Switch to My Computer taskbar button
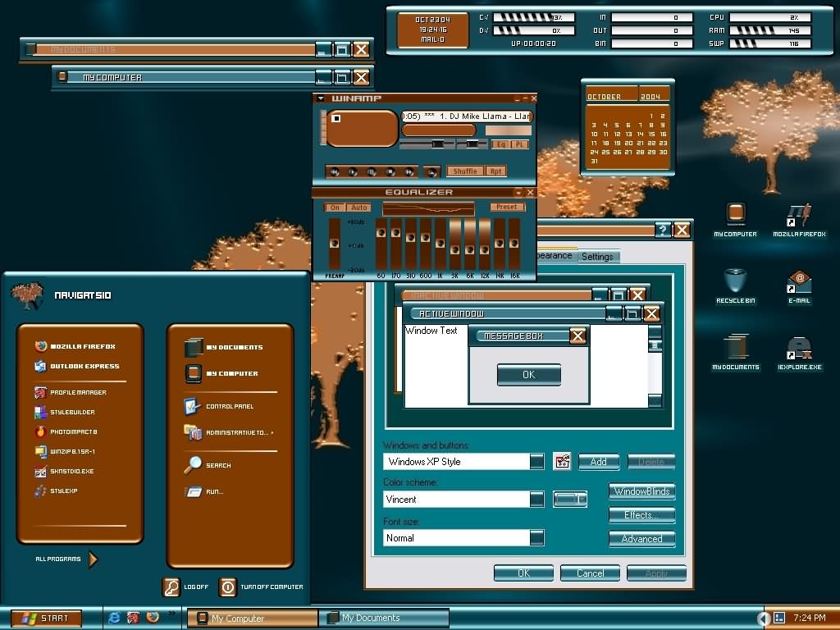840x630 pixels. click(252, 619)
